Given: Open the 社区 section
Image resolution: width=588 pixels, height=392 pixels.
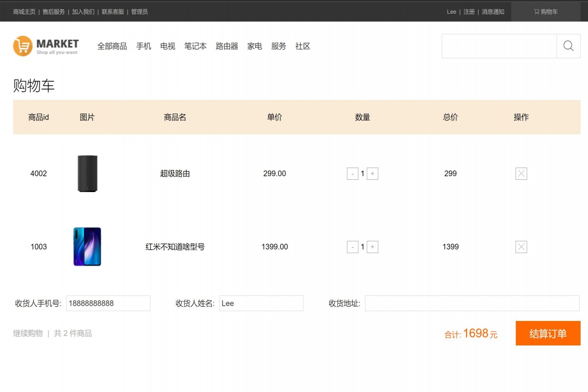Looking at the screenshot, I should [302, 46].
